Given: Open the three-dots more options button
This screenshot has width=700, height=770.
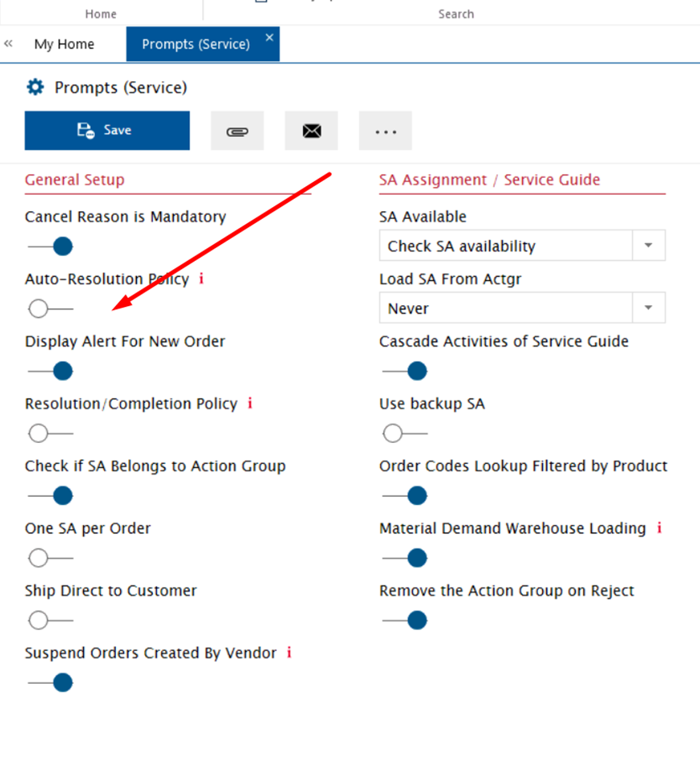Looking at the screenshot, I should click(x=386, y=130).
